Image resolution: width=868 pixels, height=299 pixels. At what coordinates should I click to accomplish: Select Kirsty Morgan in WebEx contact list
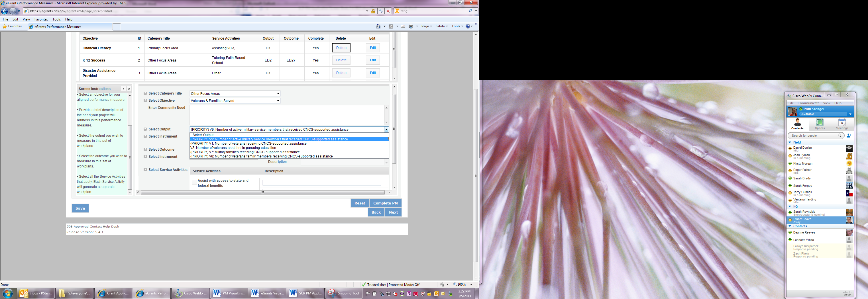tap(820, 164)
